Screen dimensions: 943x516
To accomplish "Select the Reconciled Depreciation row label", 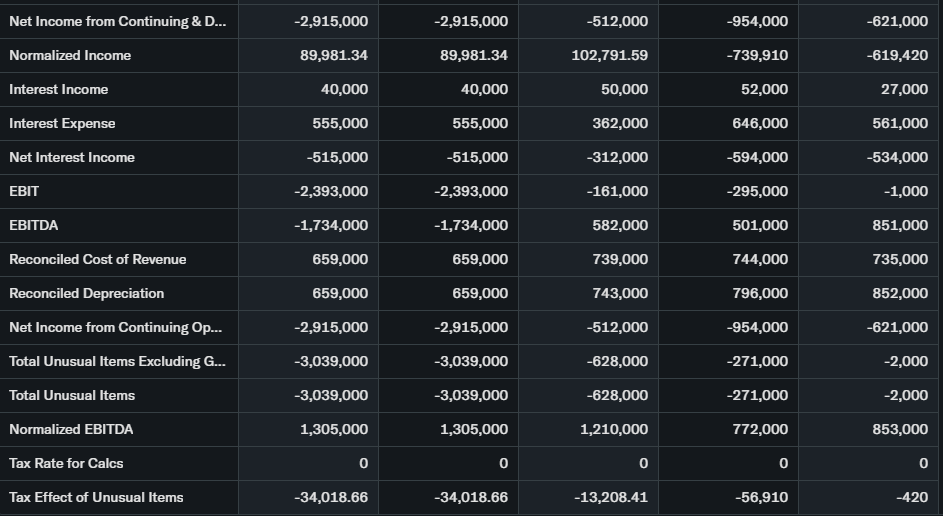I will click(x=87, y=293).
